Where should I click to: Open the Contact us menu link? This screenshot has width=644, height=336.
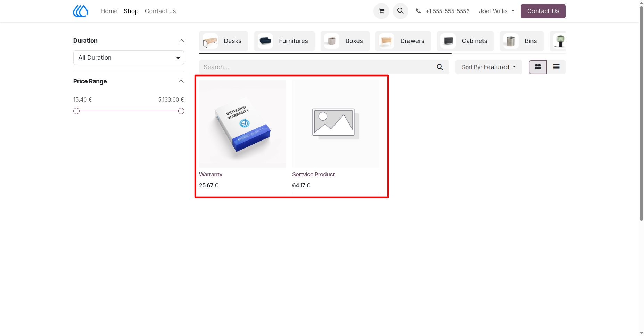(160, 11)
